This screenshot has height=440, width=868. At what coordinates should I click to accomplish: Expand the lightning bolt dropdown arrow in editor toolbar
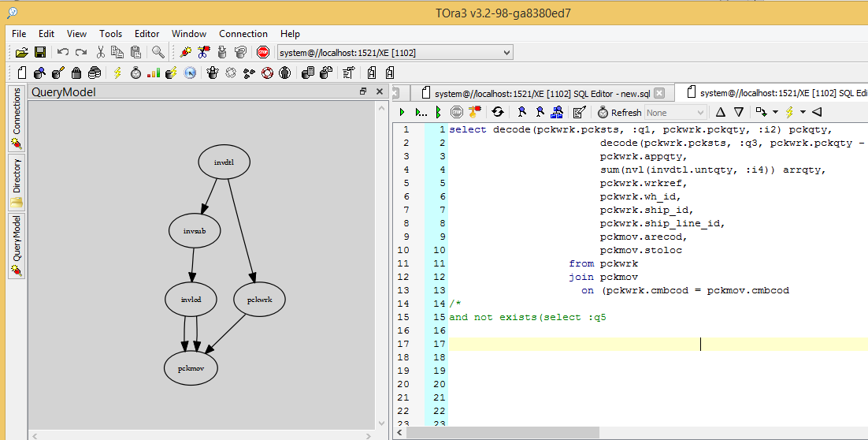click(x=803, y=112)
